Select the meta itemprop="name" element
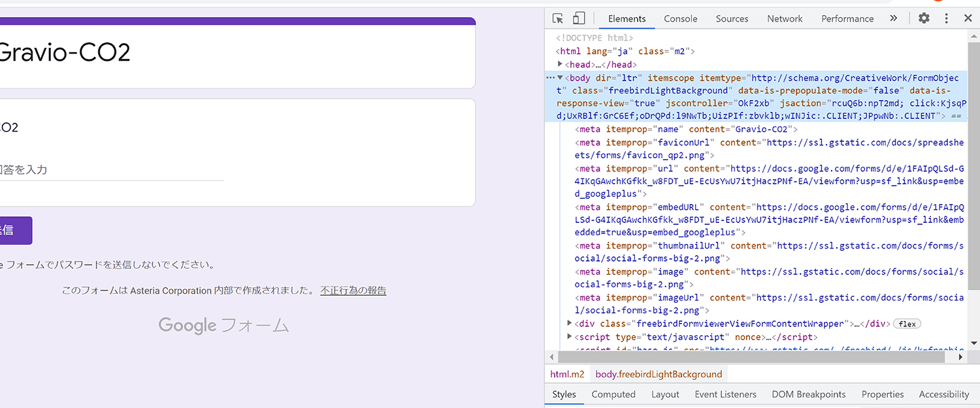This screenshot has width=980, height=408. click(686, 129)
